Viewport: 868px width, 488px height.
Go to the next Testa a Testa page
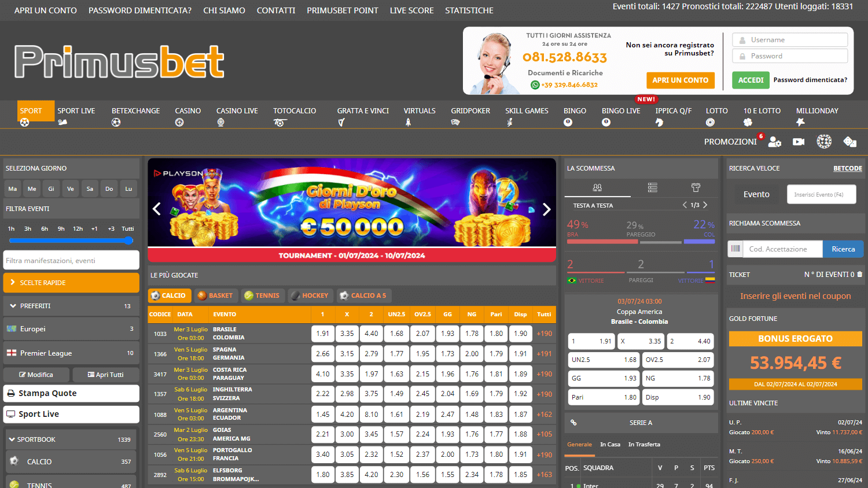[705, 205]
